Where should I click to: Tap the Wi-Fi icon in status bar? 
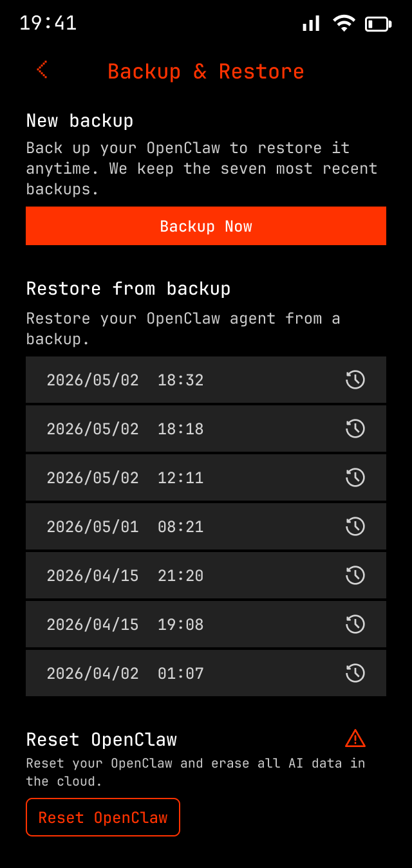pos(344,24)
